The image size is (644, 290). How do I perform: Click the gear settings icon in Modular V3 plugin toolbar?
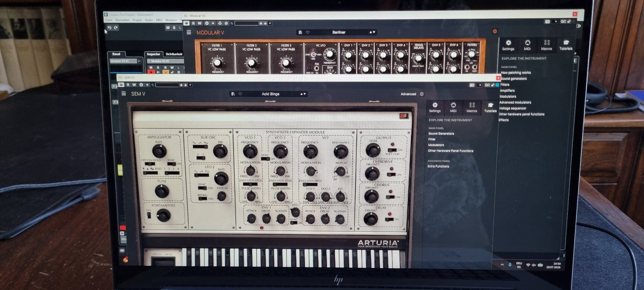click(x=226, y=23)
